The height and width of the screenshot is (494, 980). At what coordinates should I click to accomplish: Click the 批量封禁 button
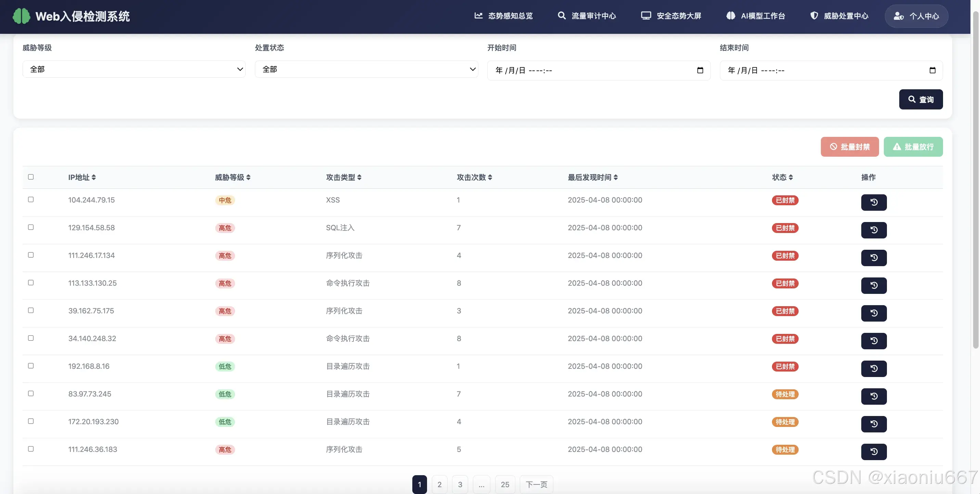click(850, 147)
